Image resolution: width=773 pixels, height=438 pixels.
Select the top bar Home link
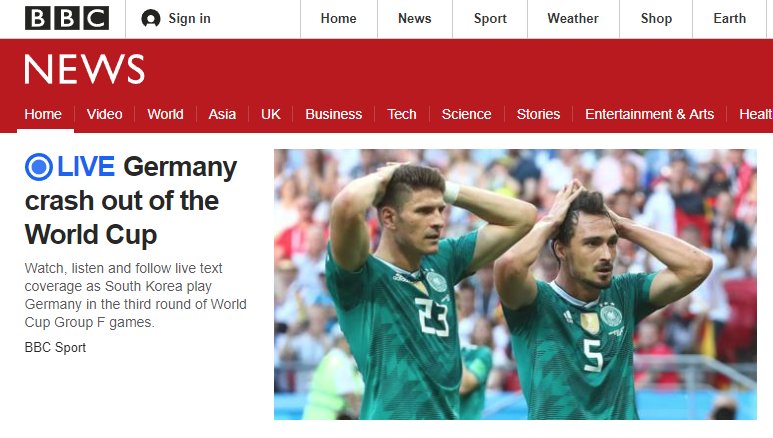pyautogui.click(x=338, y=19)
